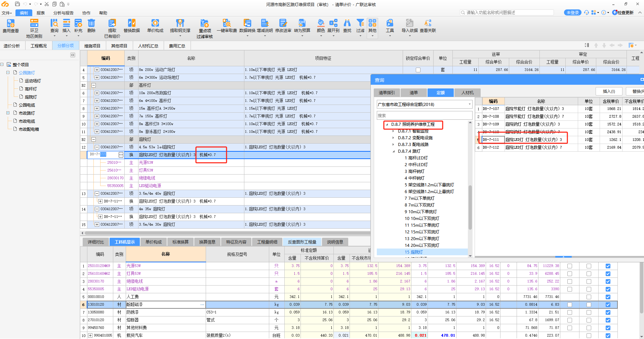
Task: Click the 请输入功能名称或问题描述 search box
Action: pyautogui.click(x=507, y=12)
